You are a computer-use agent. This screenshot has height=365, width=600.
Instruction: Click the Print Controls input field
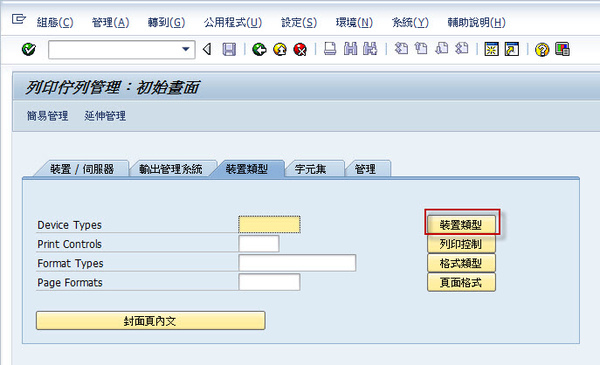(x=259, y=244)
